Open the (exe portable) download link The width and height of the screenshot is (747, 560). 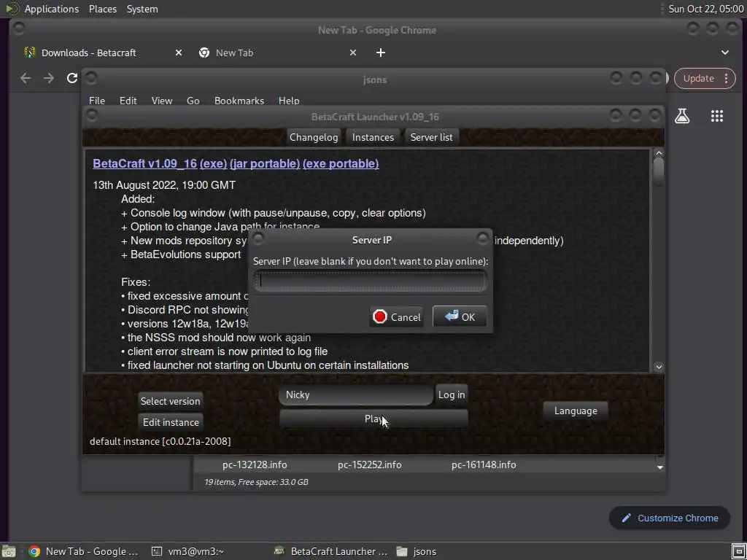pos(341,164)
